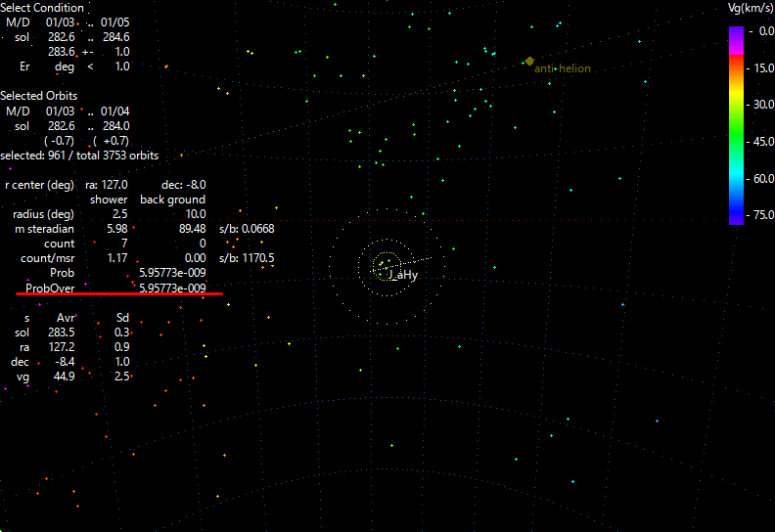Click the Selected Orbits heading

pos(39,96)
